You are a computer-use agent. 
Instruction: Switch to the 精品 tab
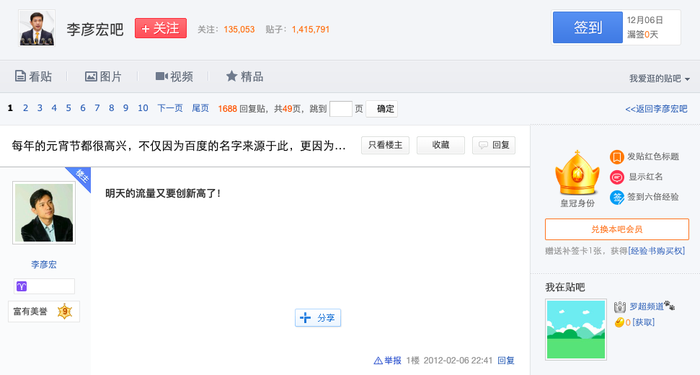pos(245,77)
